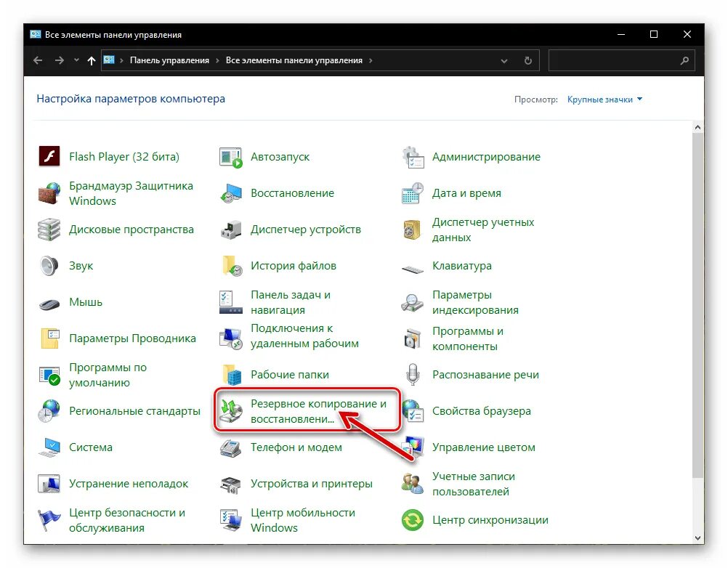Image resolution: width=728 pixels, height=568 pixels.
Task: Open recent locations dropdown arrow
Action: (x=77, y=61)
